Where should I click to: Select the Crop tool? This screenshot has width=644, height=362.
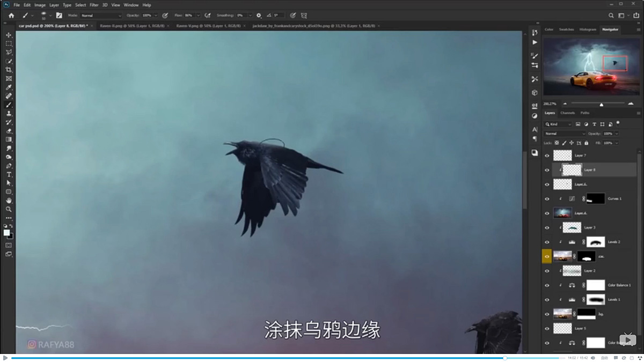pos(8,70)
